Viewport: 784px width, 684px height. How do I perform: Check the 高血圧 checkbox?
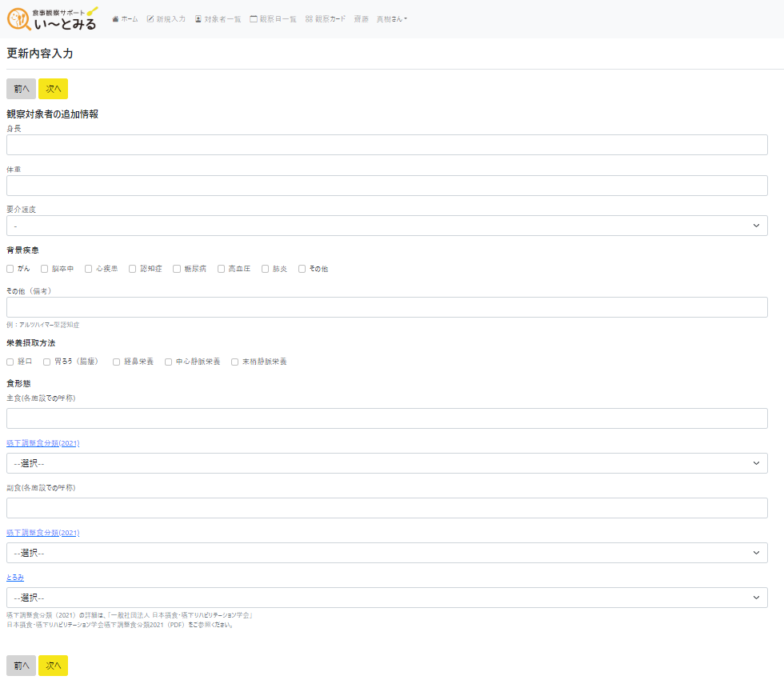click(x=221, y=269)
